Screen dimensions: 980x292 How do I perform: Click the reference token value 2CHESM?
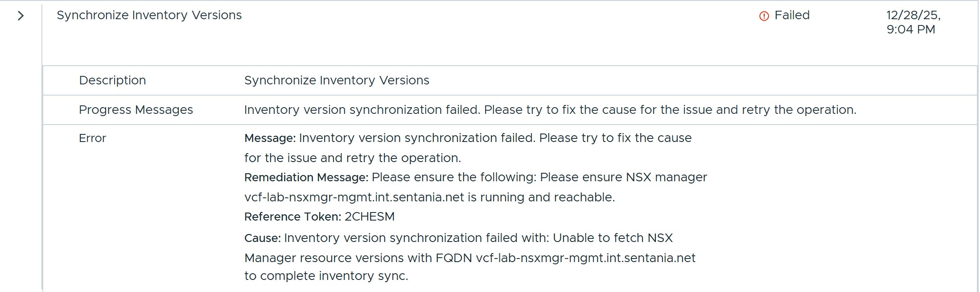pyautogui.click(x=370, y=217)
